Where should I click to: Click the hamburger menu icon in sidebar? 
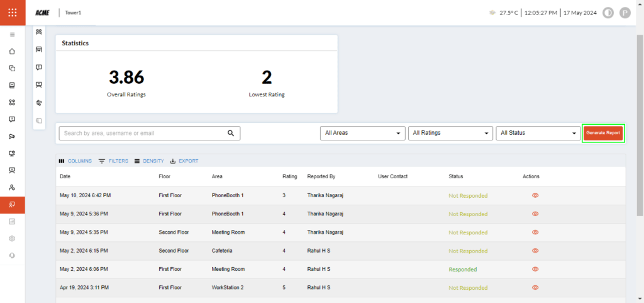[x=12, y=34]
